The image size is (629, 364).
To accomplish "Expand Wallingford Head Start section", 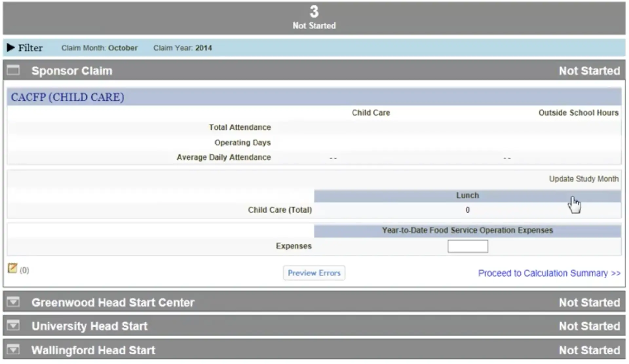I will click(13, 350).
